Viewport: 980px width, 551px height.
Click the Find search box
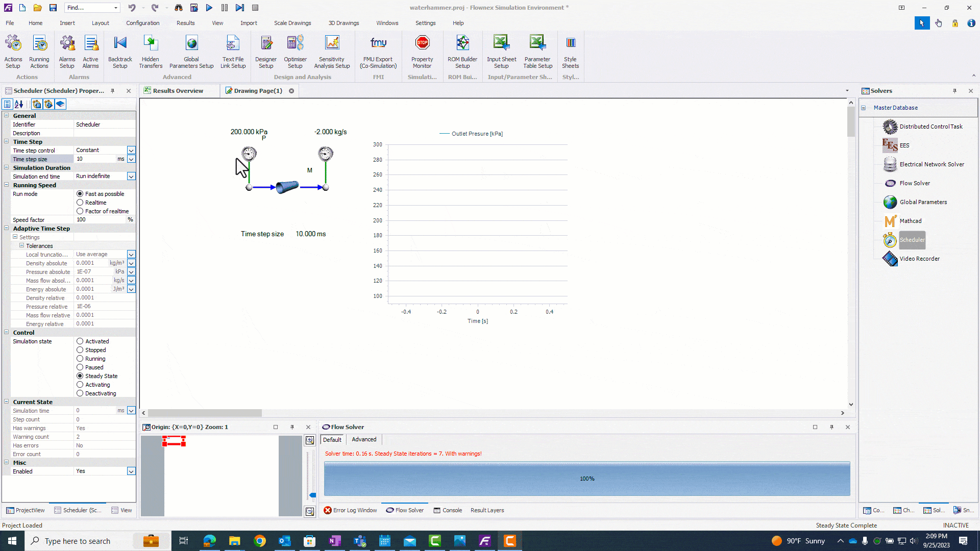(x=92, y=8)
